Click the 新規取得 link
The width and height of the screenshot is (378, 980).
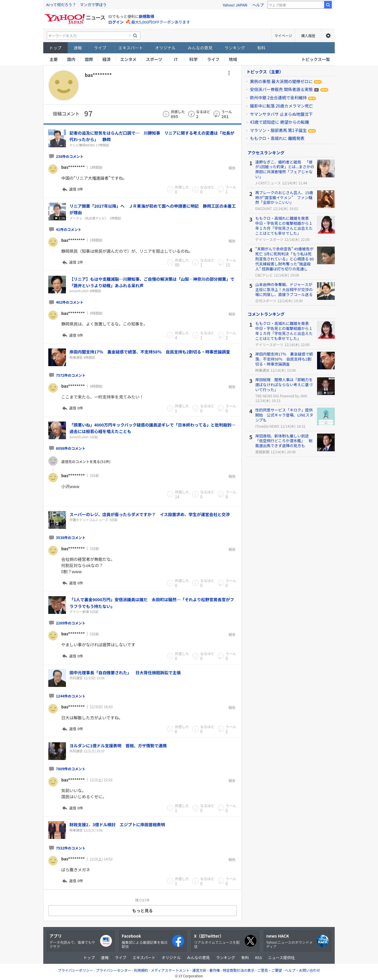[x=146, y=16]
